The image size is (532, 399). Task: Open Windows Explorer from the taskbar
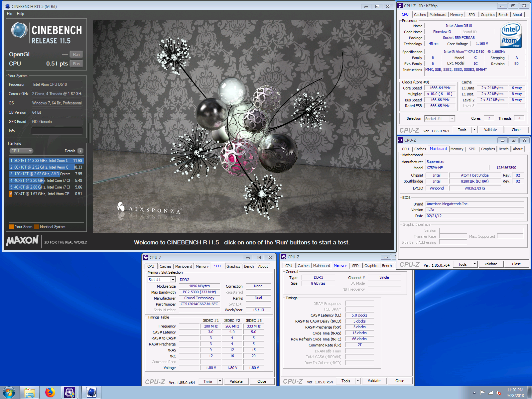[30, 393]
